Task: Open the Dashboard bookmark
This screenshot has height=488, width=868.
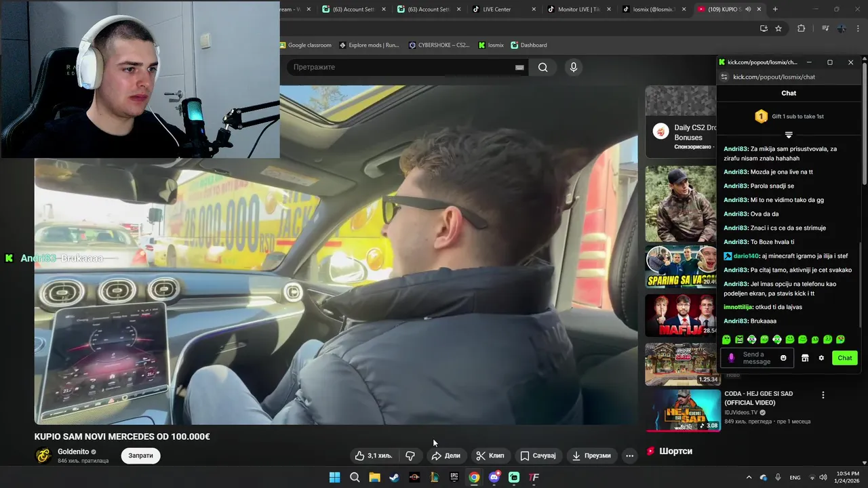Action: click(529, 45)
